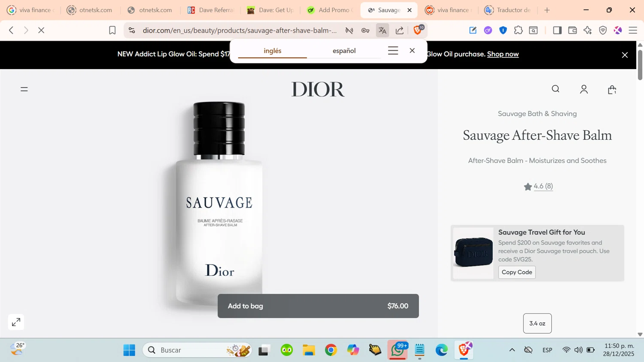
Task: Switch to the Traductor de tab
Action: click(508, 10)
